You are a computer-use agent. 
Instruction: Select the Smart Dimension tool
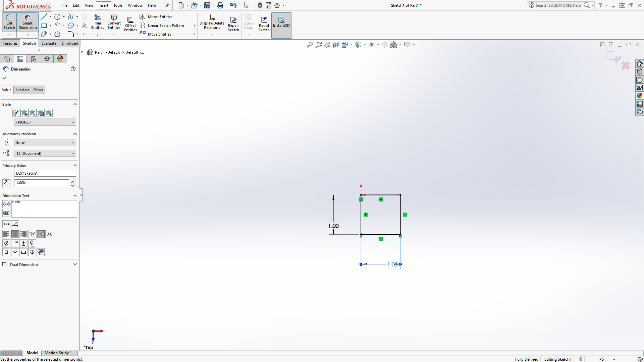pos(28,22)
